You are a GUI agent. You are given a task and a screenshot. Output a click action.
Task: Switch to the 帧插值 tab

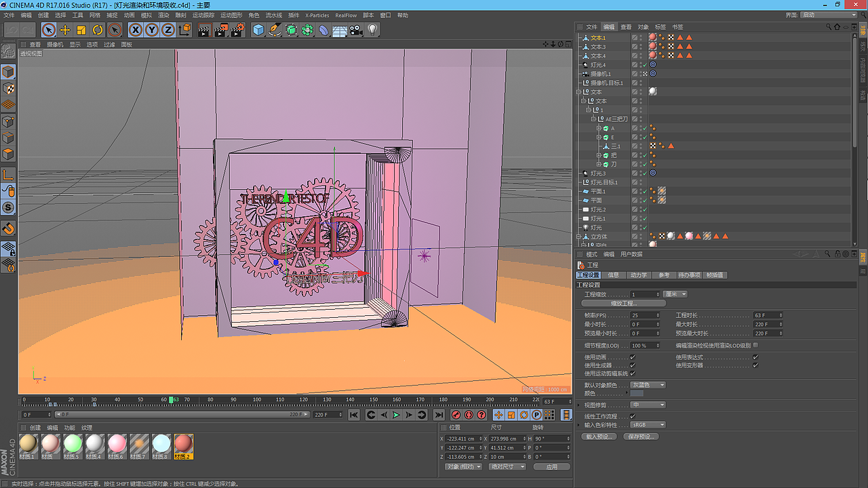(x=715, y=275)
